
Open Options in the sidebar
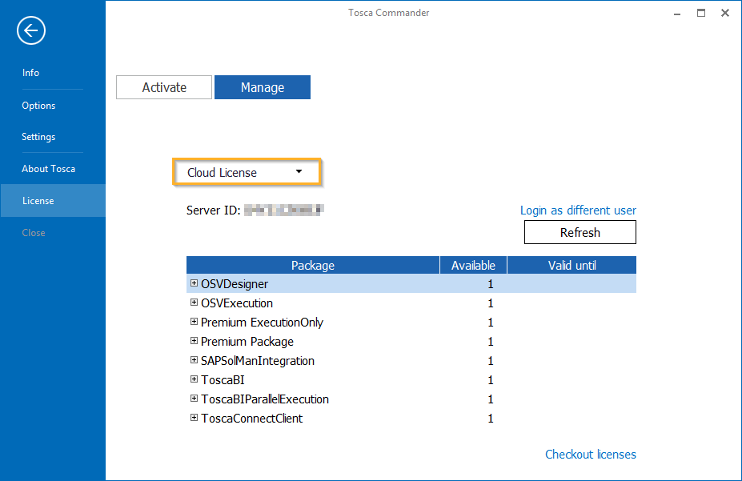(39, 105)
